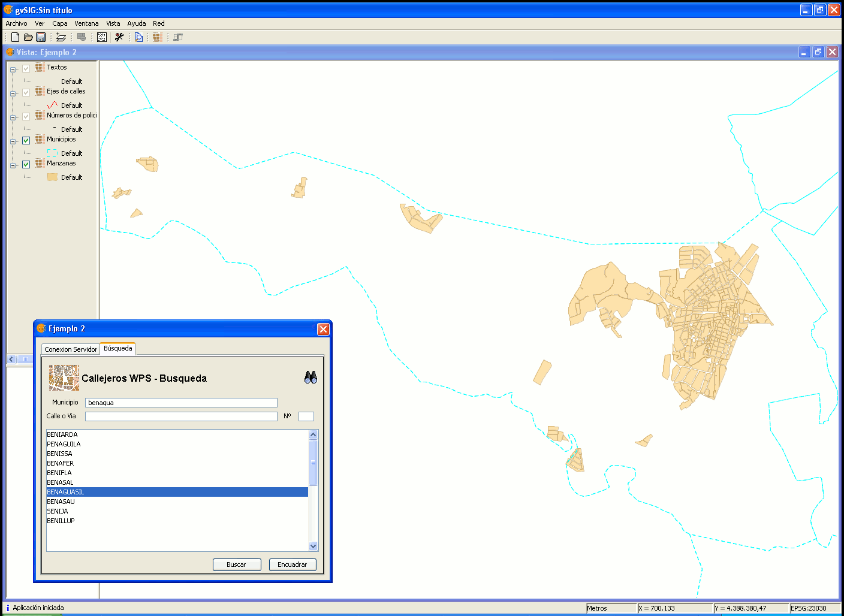The image size is (844, 616).
Task: Click the Buscar button
Action: coord(237,564)
